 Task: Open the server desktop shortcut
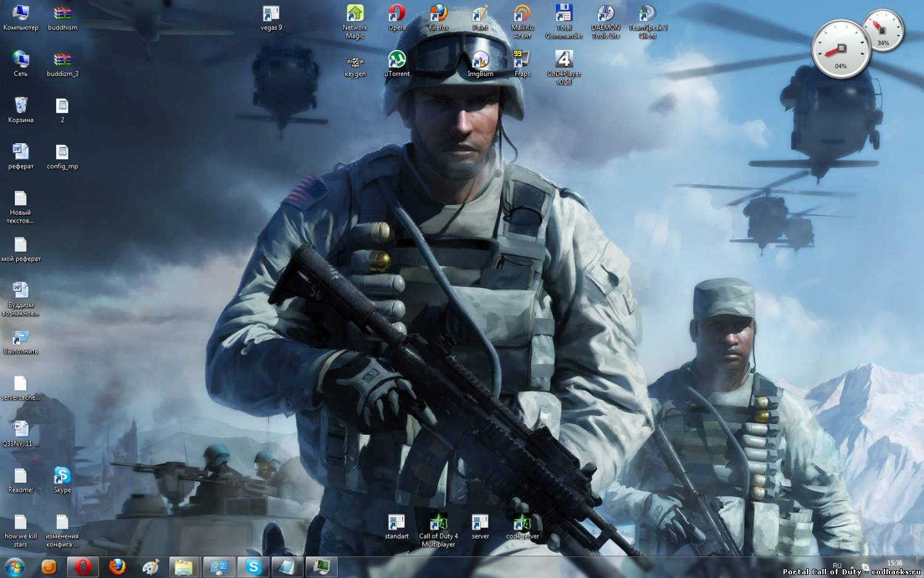click(480, 526)
